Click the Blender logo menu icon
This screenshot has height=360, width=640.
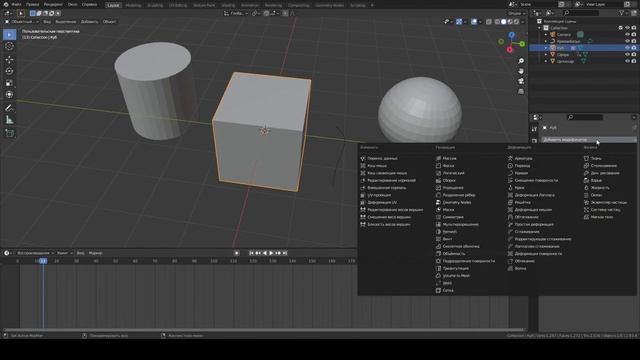6,4
